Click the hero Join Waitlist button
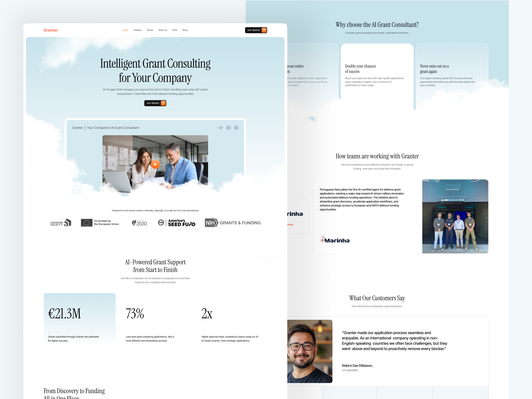532x399 pixels. tap(155, 103)
